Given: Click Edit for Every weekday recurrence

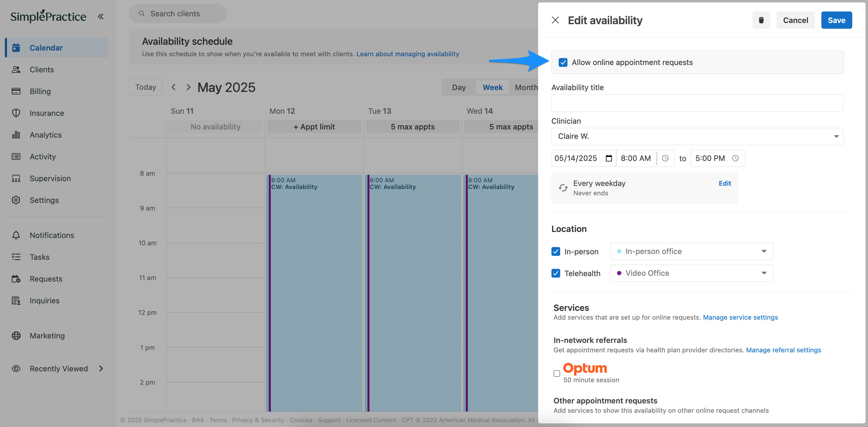Looking at the screenshot, I should point(725,183).
